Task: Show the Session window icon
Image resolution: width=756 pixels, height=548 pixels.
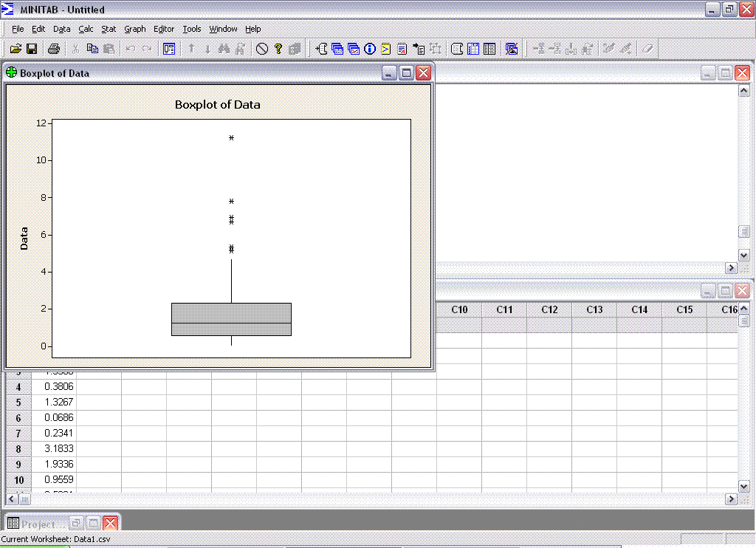Action: click(385, 48)
